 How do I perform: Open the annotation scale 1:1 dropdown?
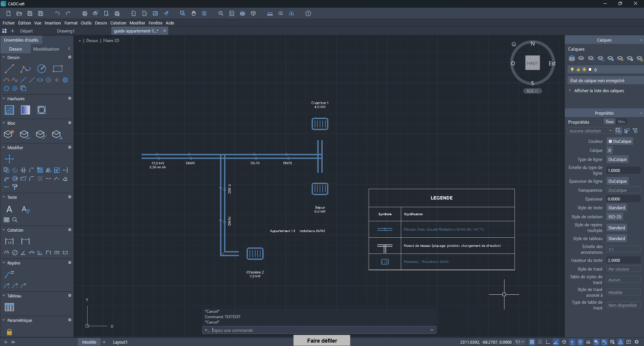click(x=520, y=342)
